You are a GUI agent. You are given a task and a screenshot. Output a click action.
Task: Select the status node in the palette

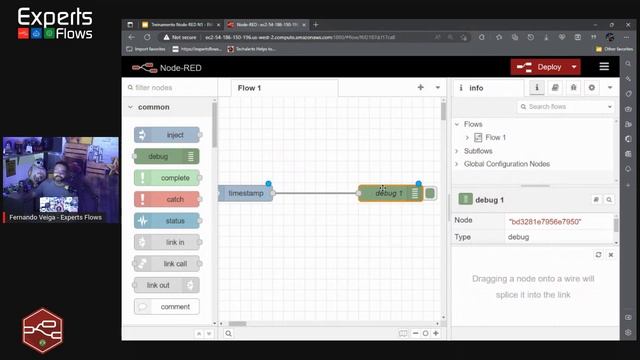click(167, 221)
